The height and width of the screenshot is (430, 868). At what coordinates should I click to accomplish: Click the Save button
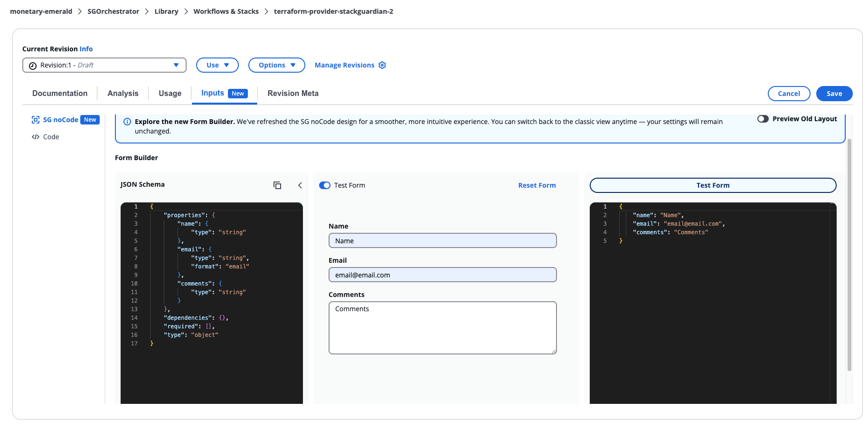[834, 94]
